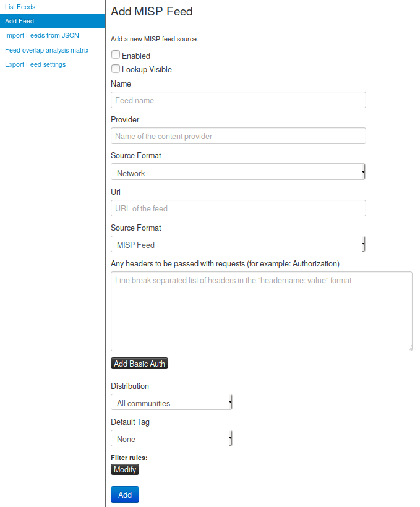This screenshot has height=507, width=420.
Task: Enable the feed with the Enabled checkbox
Action: (x=116, y=55)
